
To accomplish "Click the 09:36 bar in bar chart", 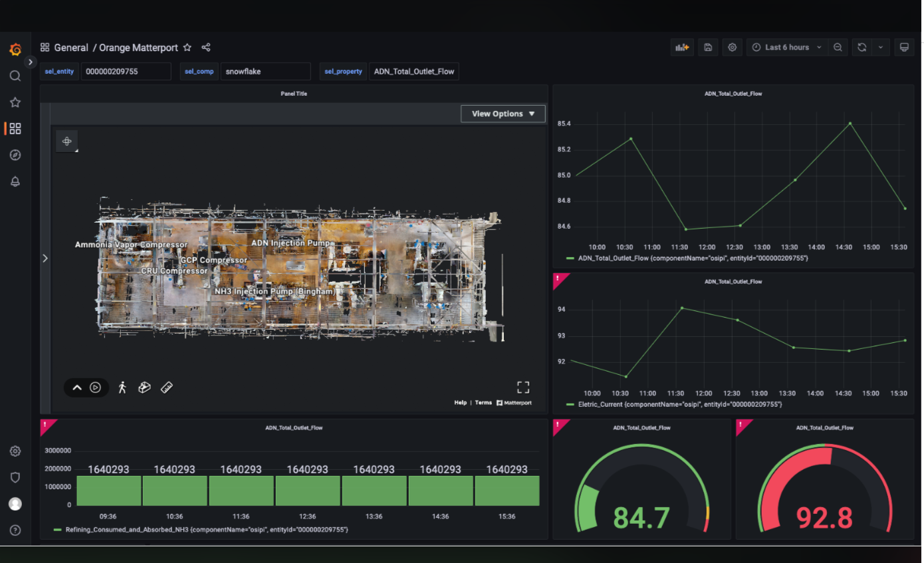I will click(x=108, y=491).
